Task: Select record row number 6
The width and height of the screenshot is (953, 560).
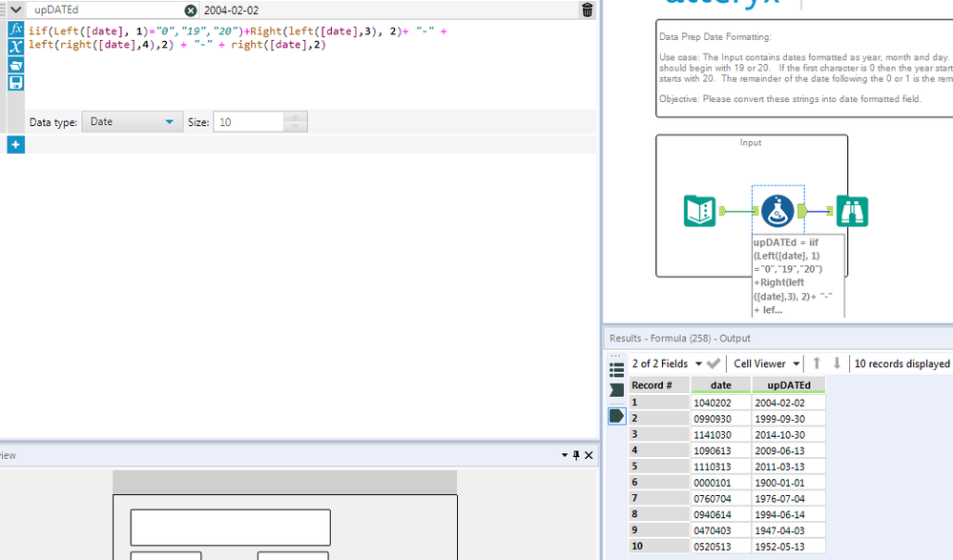Action: 658,482
